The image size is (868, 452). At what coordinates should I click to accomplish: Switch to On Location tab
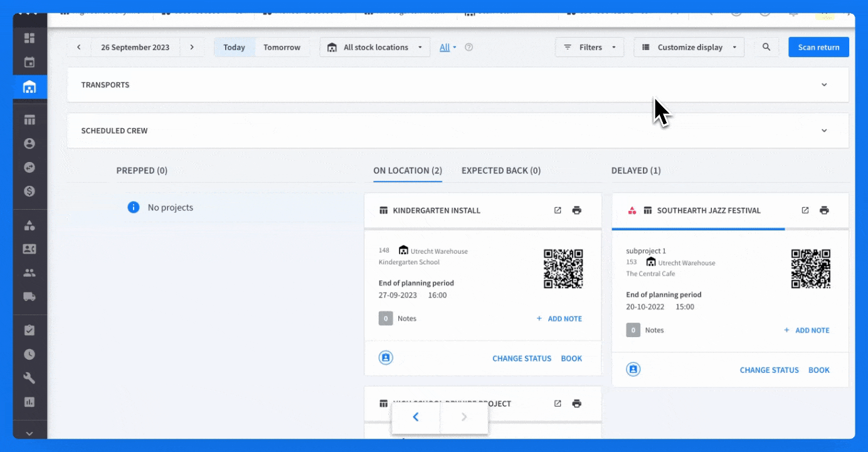click(408, 170)
